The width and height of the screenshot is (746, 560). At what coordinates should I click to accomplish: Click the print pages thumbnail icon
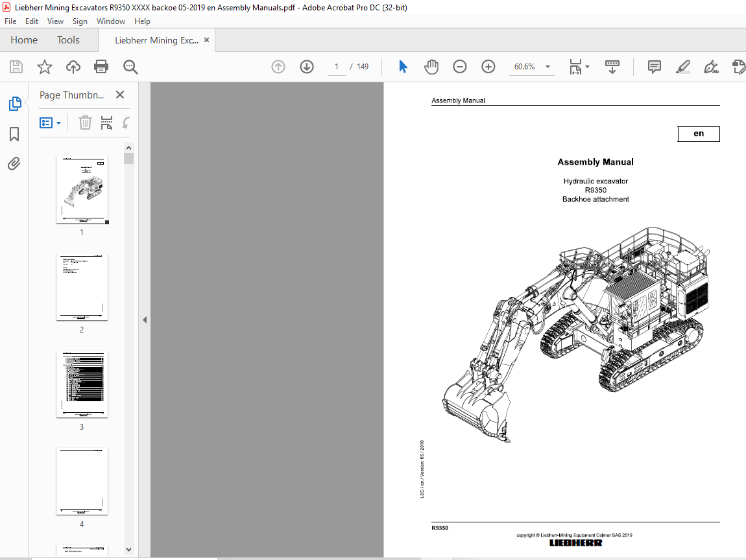(x=106, y=122)
